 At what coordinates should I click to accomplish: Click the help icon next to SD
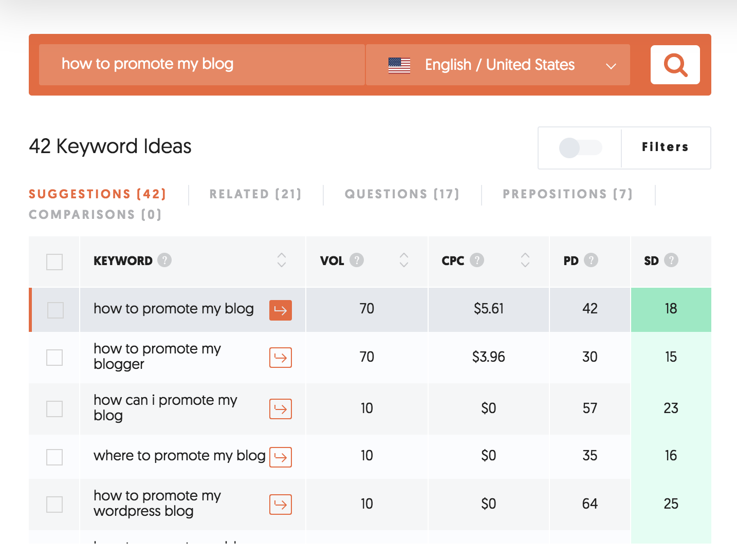click(x=671, y=260)
